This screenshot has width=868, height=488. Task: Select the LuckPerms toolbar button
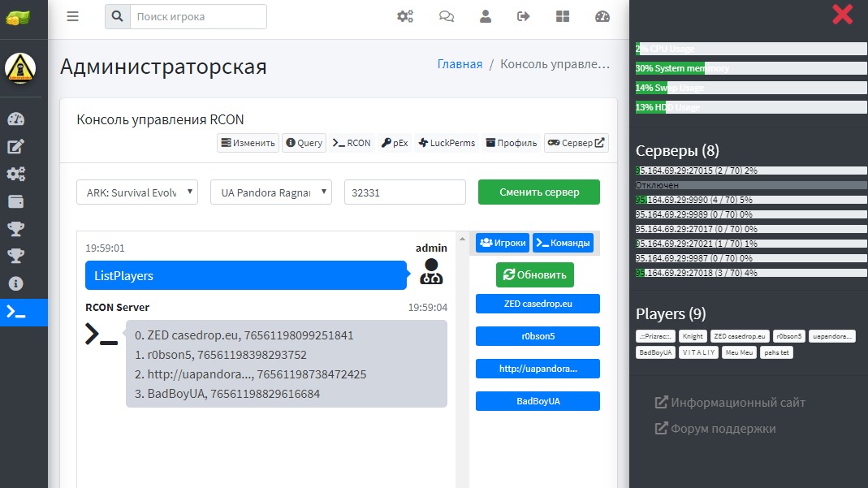click(447, 143)
